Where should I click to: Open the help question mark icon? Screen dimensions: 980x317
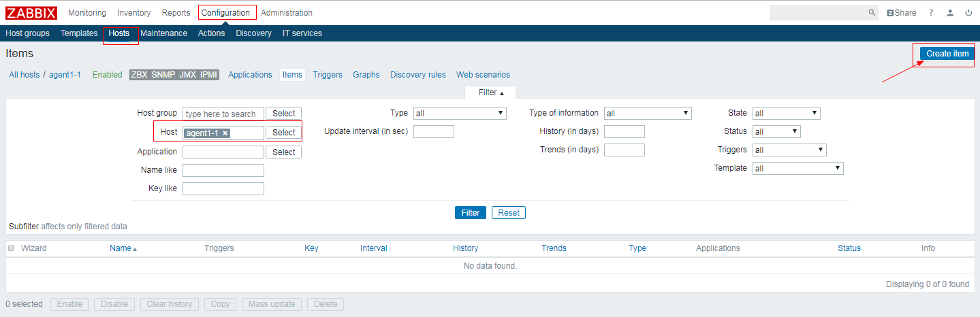(x=931, y=13)
